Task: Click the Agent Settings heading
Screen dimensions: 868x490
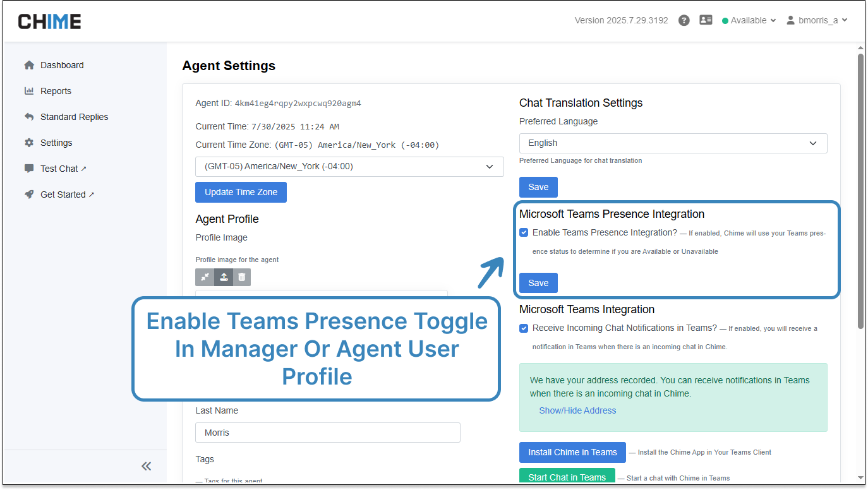Action: (x=229, y=66)
